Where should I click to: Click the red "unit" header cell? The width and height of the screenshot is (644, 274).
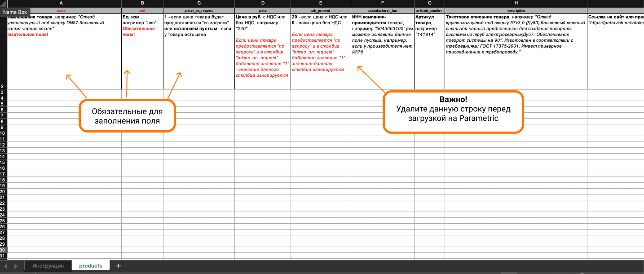142,10
